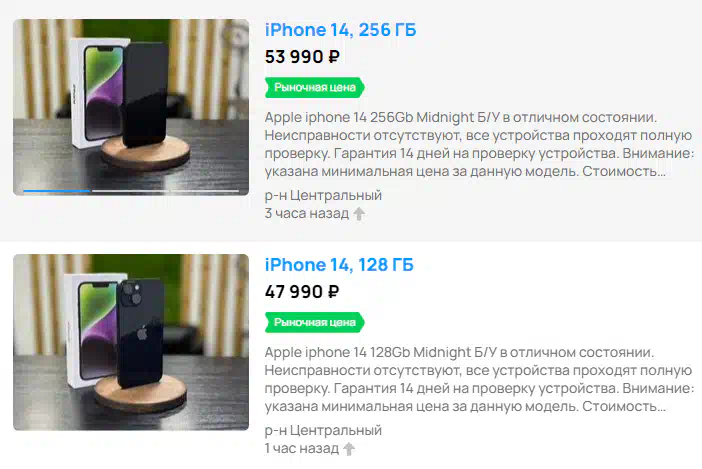Click the 3 часа назад timestamp
The height and width of the screenshot is (469, 702).
tap(307, 213)
